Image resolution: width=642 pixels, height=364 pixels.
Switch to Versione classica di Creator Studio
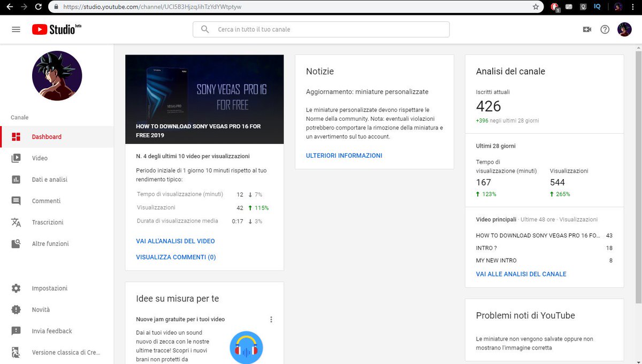(57, 352)
